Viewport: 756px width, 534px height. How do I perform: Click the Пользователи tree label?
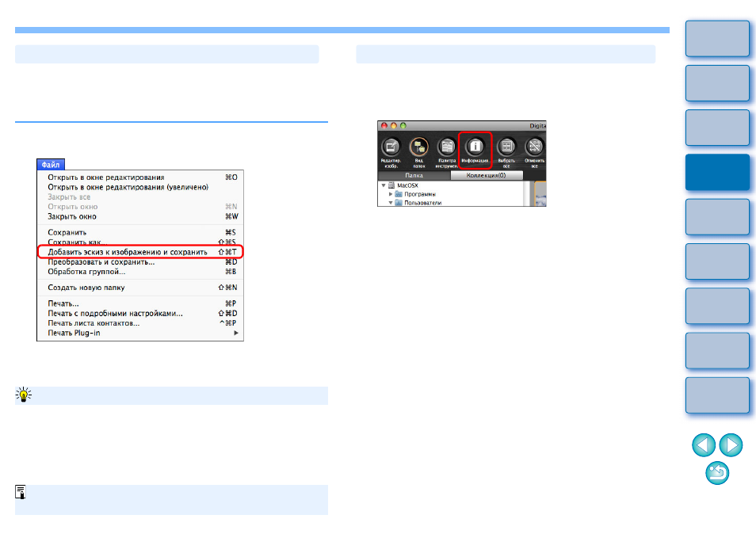(x=423, y=203)
